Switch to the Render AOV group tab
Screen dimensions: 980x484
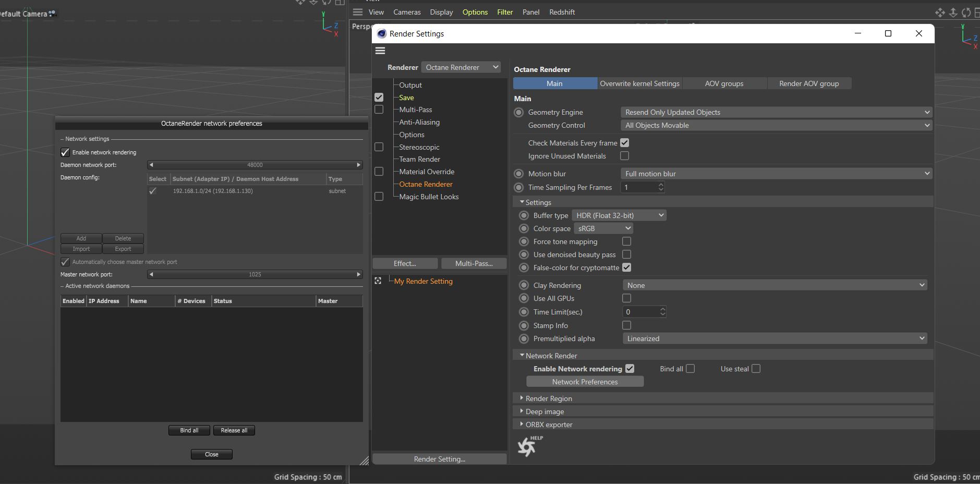point(809,83)
